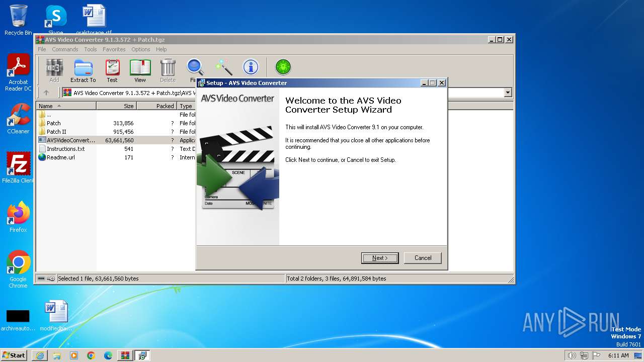Click the up-one-level arrow in WinRAR

click(x=46, y=93)
